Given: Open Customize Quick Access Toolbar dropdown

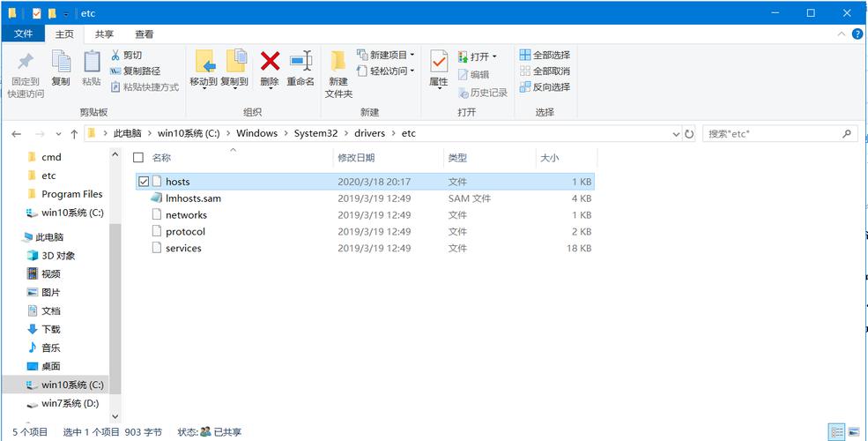Looking at the screenshot, I should click(x=66, y=14).
